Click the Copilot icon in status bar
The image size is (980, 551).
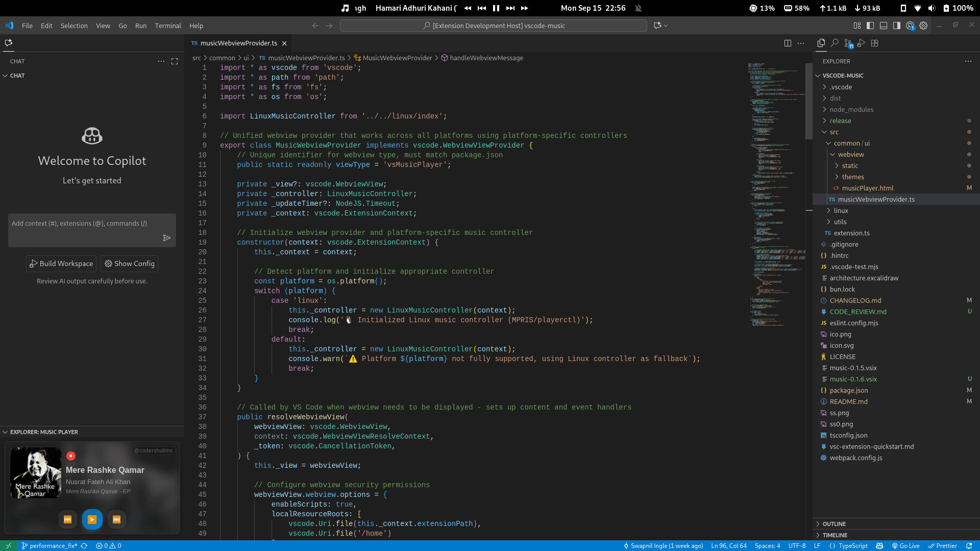click(879, 546)
